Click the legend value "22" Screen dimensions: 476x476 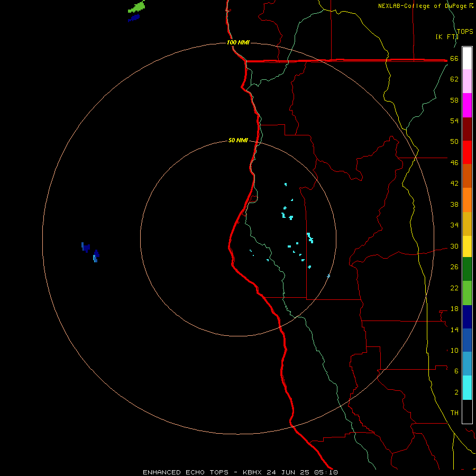(454, 288)
